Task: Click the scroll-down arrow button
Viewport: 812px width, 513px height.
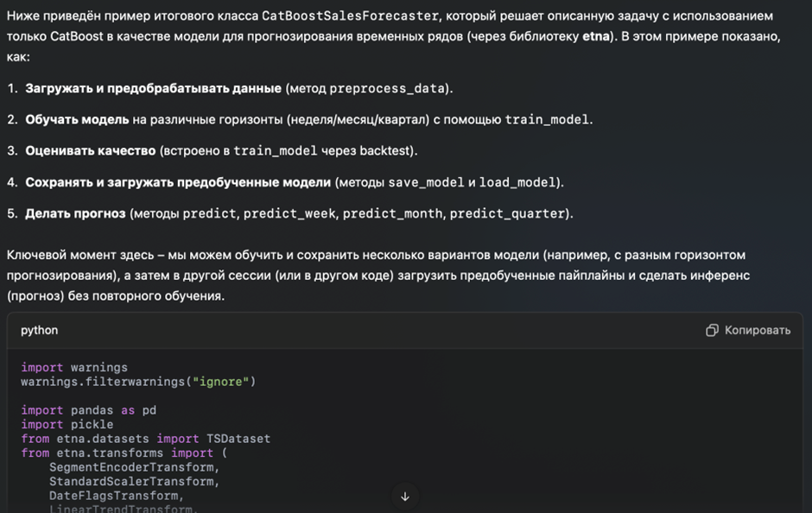Action: pos(404,496)
